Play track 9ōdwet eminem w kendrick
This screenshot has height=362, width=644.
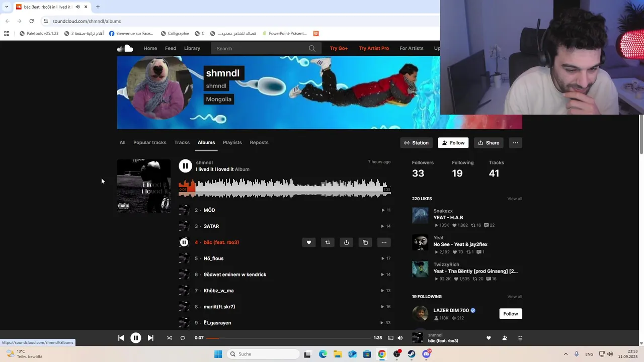tap(235, 275)
